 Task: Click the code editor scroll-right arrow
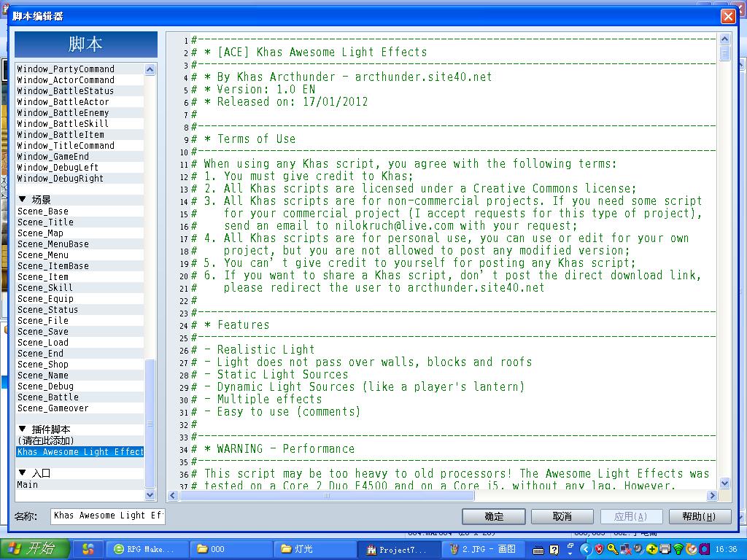tap(712, 495)
